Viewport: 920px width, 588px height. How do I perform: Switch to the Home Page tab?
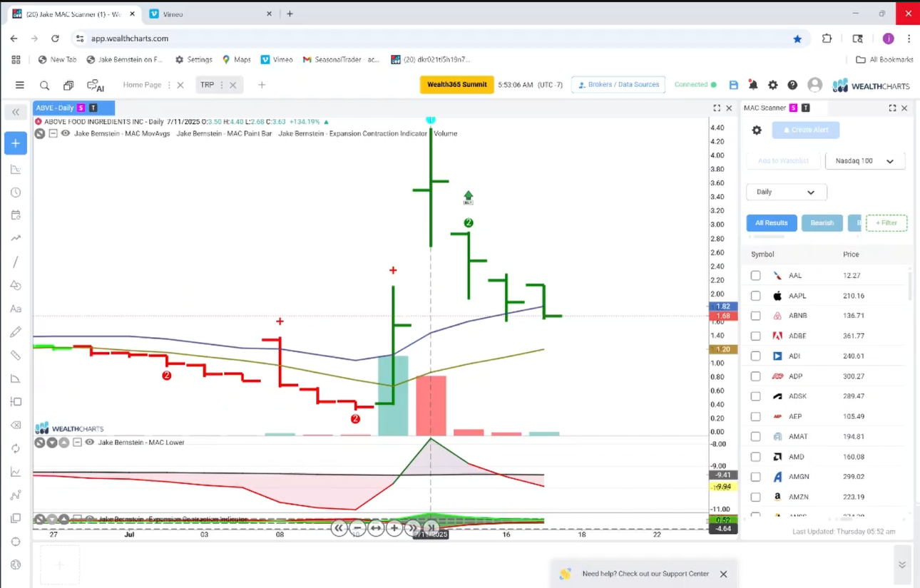pos(142,85)
